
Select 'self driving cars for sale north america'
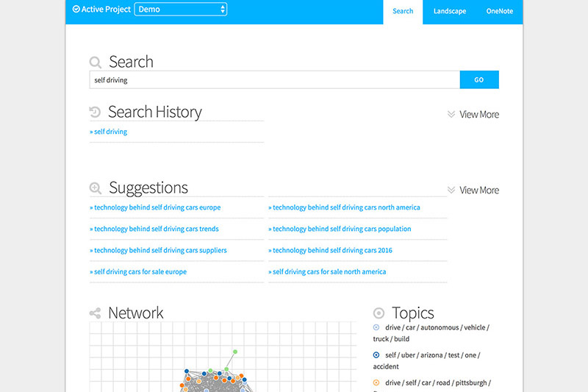(x=329, y=271)
